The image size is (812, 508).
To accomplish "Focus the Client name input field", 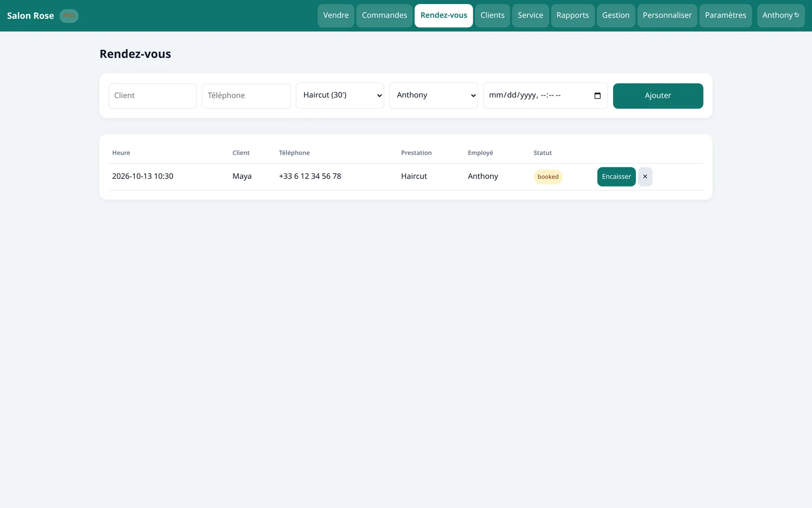I will (153, 96).
